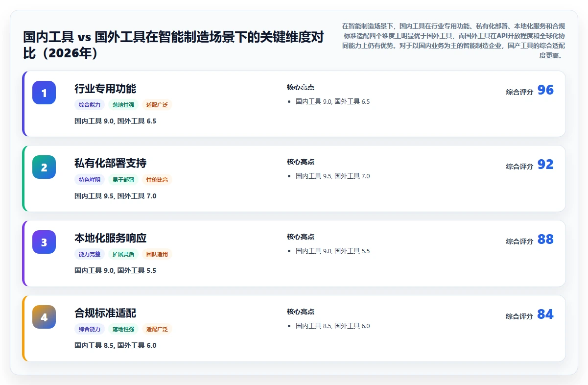The image size is (588, 385).
Task: Click bold text 国内工具 9.0, 国外工具 5.5
Action: pyautogui.click(x=116, y=270)
